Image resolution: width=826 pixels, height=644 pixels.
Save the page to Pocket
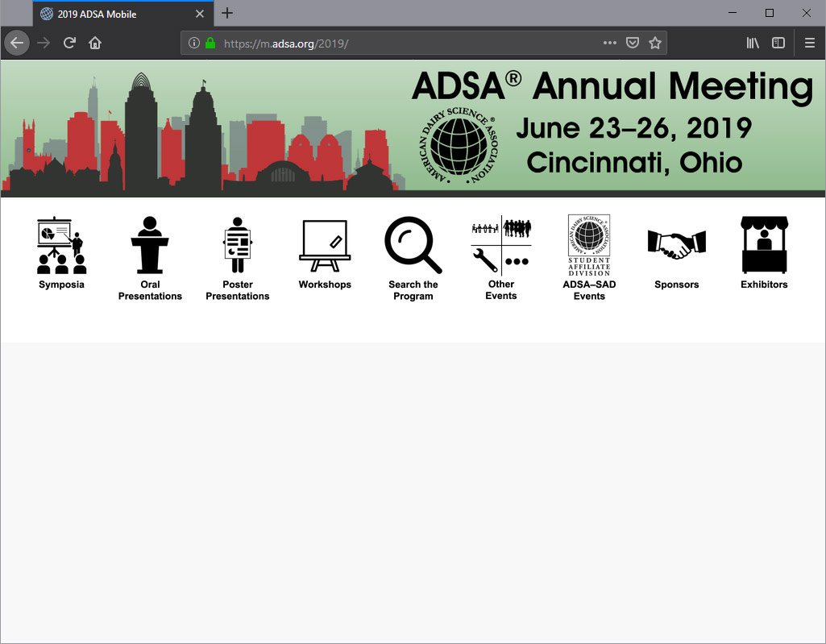point(633,43)
